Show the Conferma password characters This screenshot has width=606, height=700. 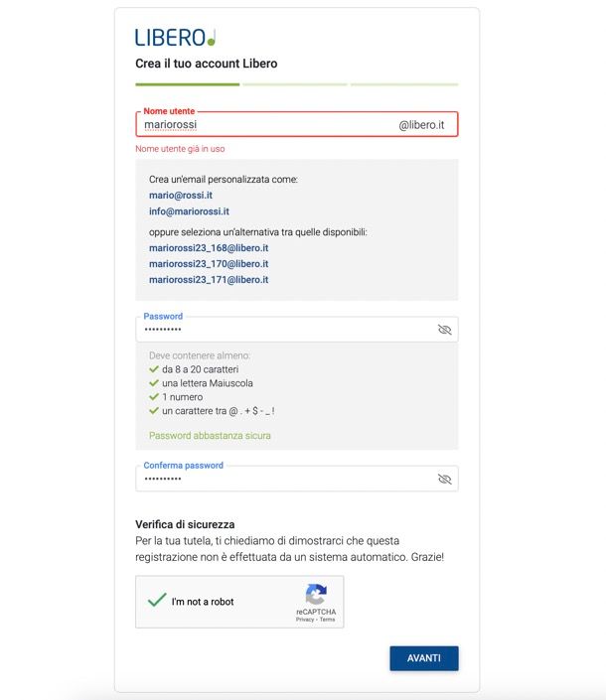(444, 479)
